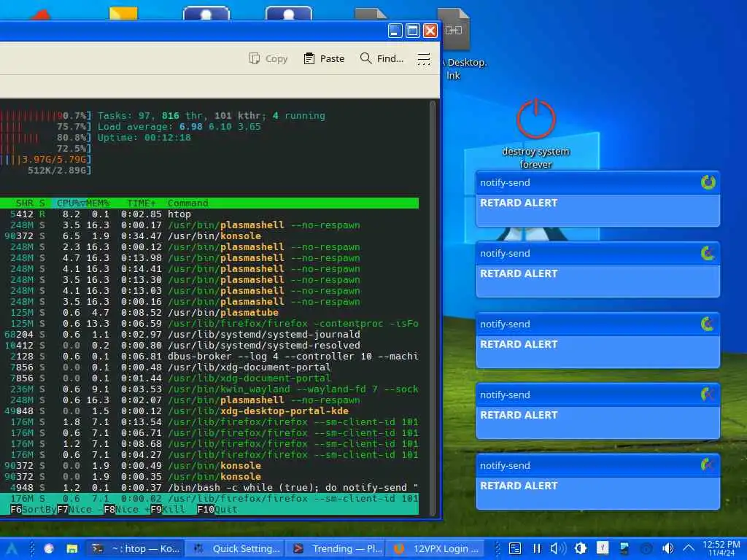Viewport: 747px width, 560px height.
Task: Sort htop by the TIME+ column header
Action: tap(141, 203)
